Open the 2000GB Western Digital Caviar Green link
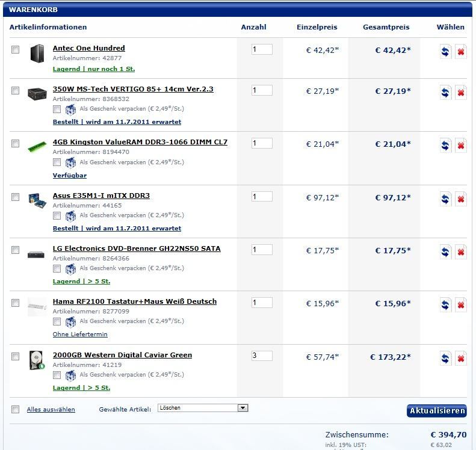The width and height of the screenshot is (476, 450). tap(122, 355)
